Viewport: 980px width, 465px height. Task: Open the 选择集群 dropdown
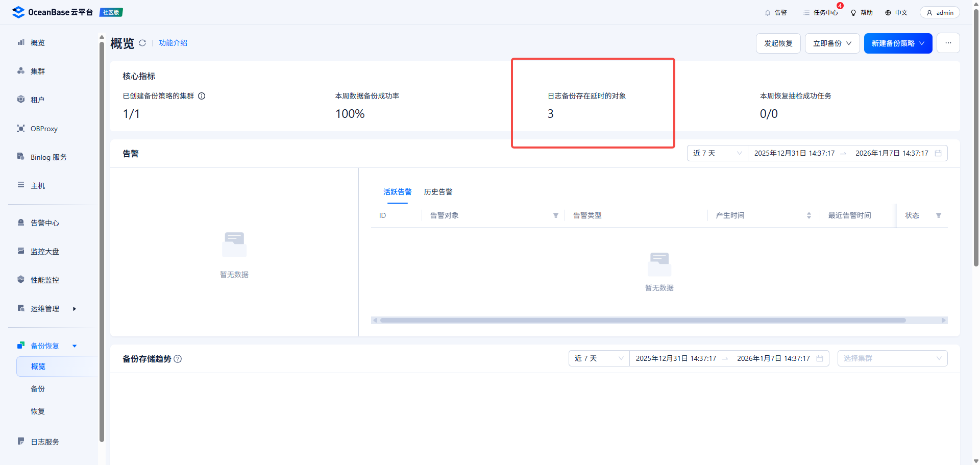point(892,358)
